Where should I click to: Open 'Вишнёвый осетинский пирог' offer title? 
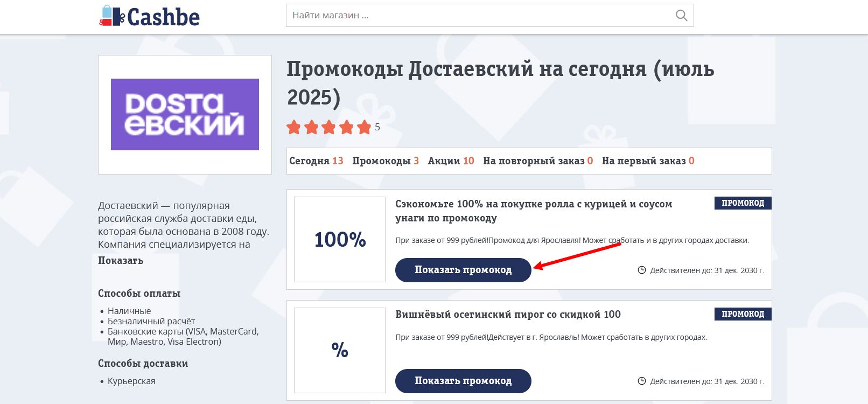[x=508, y=315]
